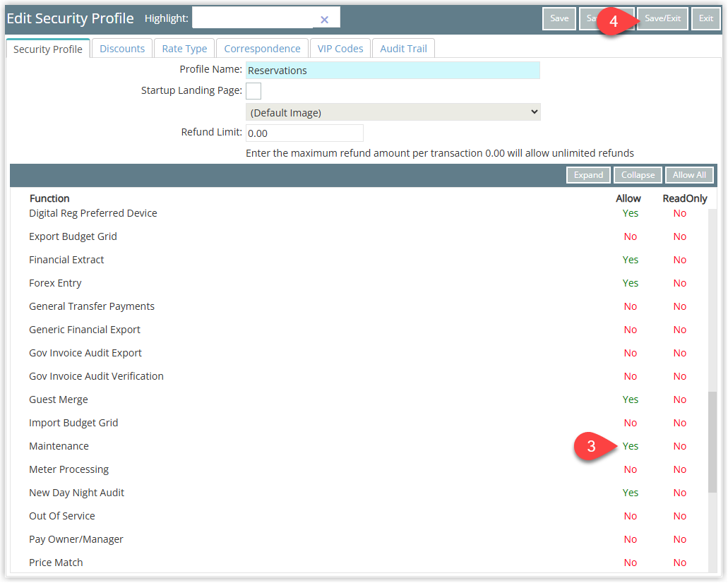Toggle Allow for Digital Reg Preferred Device

click(630, 213)
